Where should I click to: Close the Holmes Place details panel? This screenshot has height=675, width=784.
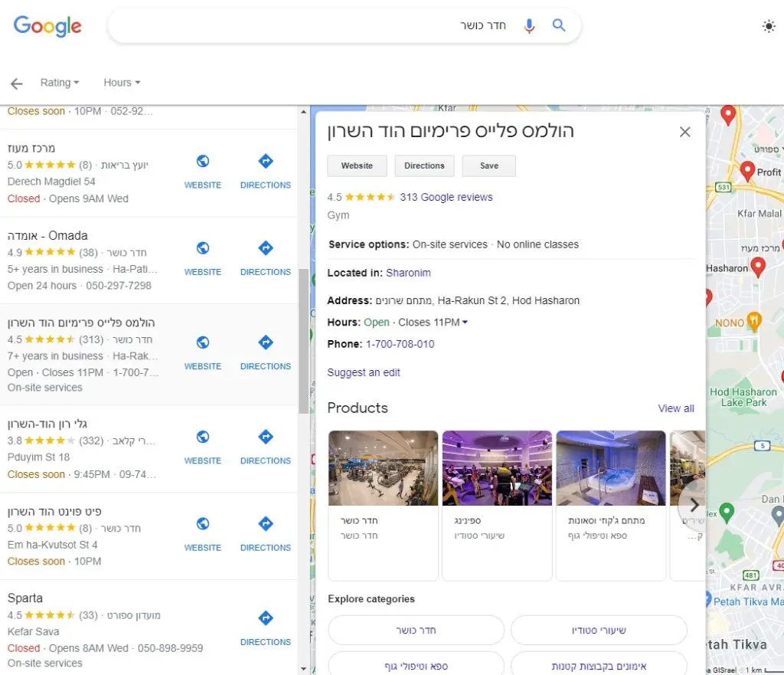point(685,132)
